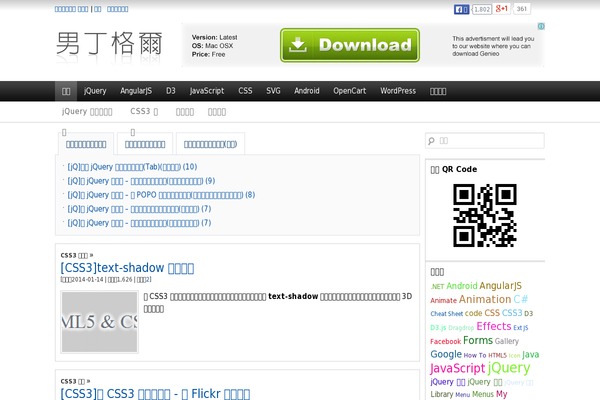Select the second article list tab
The width and height of the screenshot is (600, 400).
pos(145,144)
